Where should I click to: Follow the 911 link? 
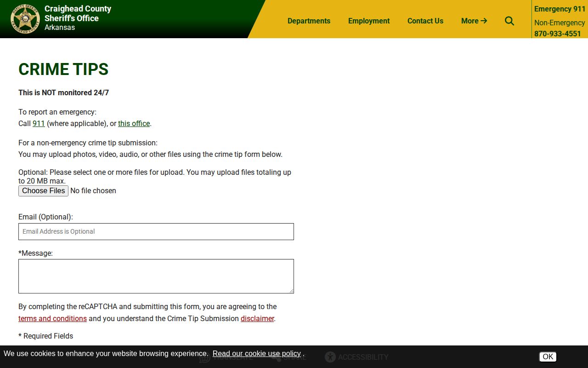tap(39, 123)
